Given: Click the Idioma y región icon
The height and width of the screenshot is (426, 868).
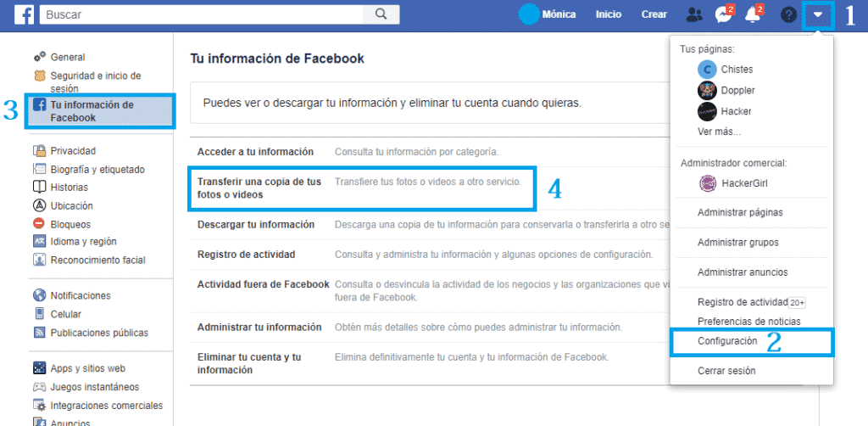Looking at the screenshot, I should click(x=39, y=242).
